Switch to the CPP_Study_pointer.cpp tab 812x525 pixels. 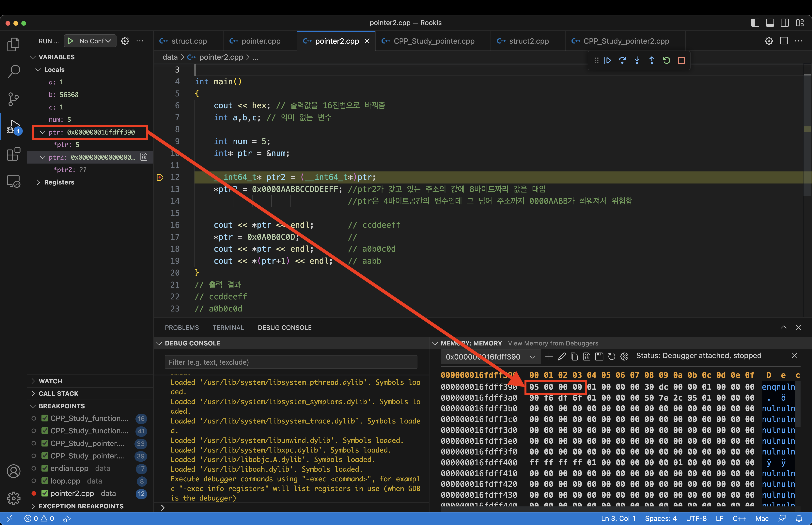(x=433, y=41)
